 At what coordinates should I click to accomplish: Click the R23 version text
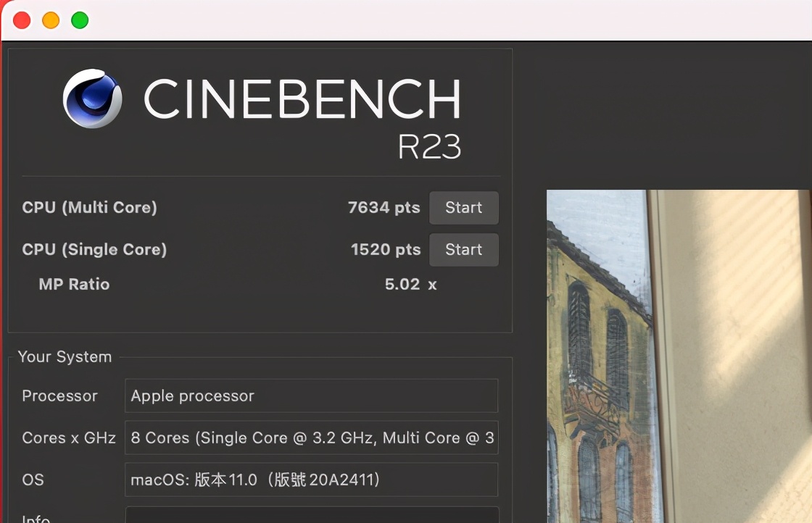pos(429,147)
